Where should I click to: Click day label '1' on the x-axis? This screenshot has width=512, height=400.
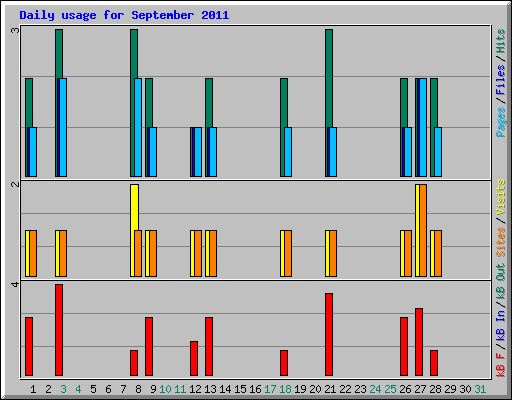click(x=33, y=389)
